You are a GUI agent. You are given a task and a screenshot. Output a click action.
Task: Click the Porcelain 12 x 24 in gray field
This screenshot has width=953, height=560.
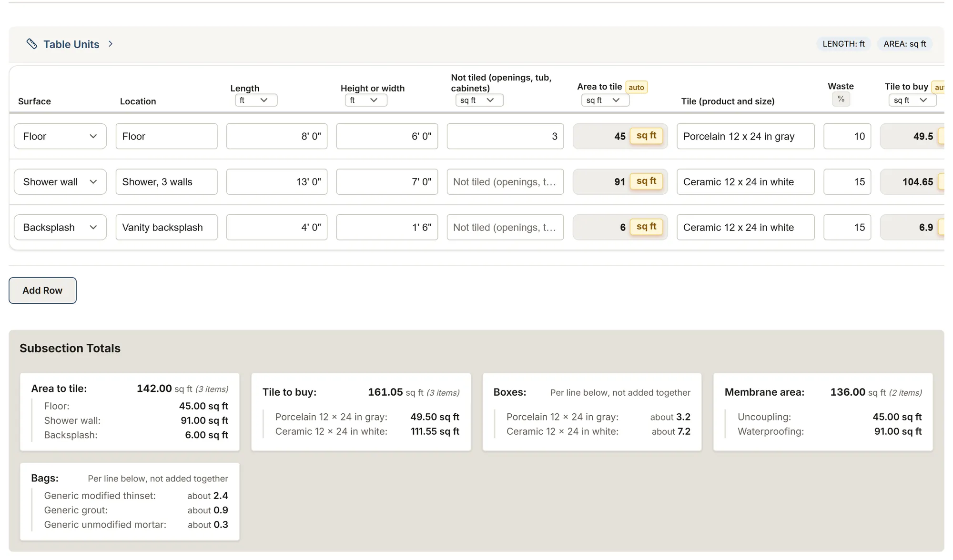click(746, 136)
